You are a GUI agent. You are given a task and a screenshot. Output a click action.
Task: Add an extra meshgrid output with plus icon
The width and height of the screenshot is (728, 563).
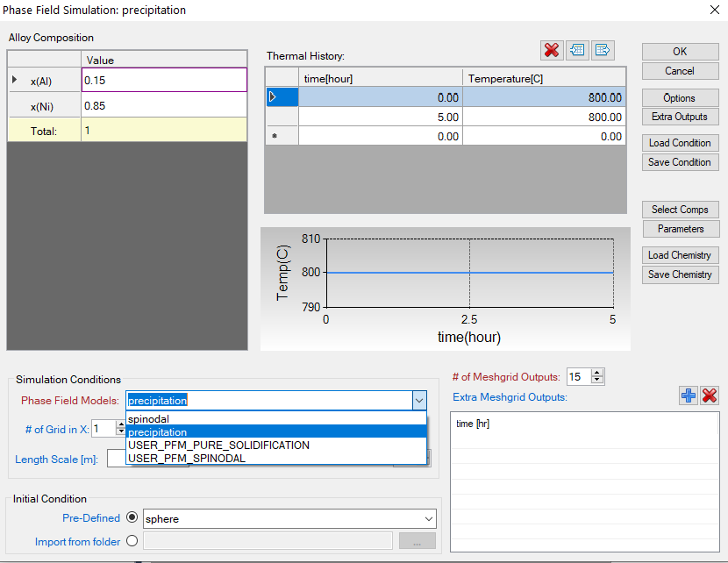(x=689, y=396)
